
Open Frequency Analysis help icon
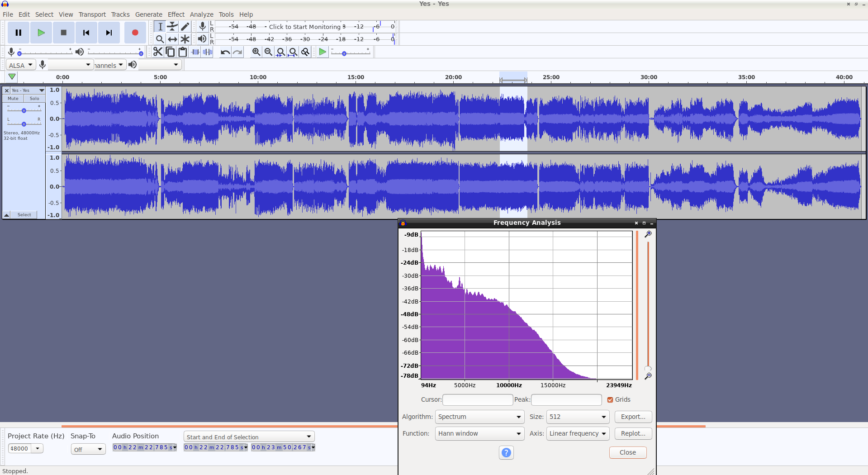point(506,452)
